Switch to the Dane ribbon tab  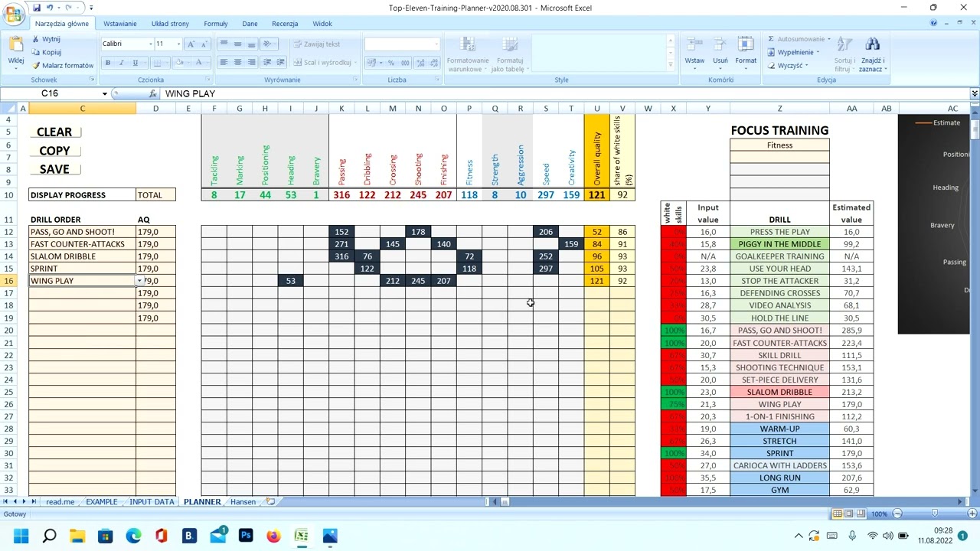[x=250, y=24]
